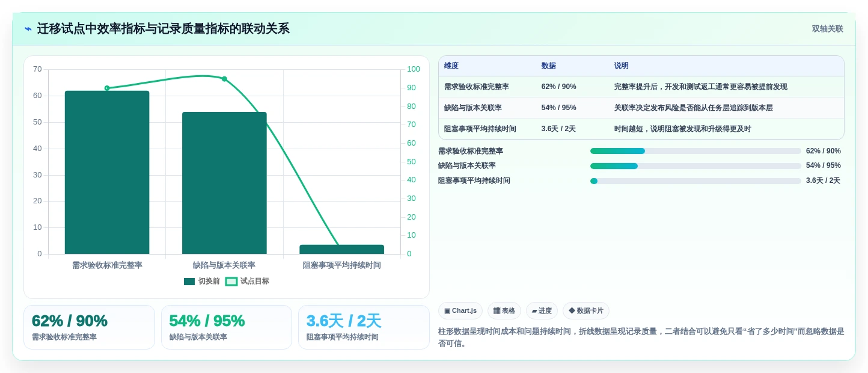Toggle the 试点目标 legend item
The width and height of the screenshot is (868, 373).
pos(247,281)
